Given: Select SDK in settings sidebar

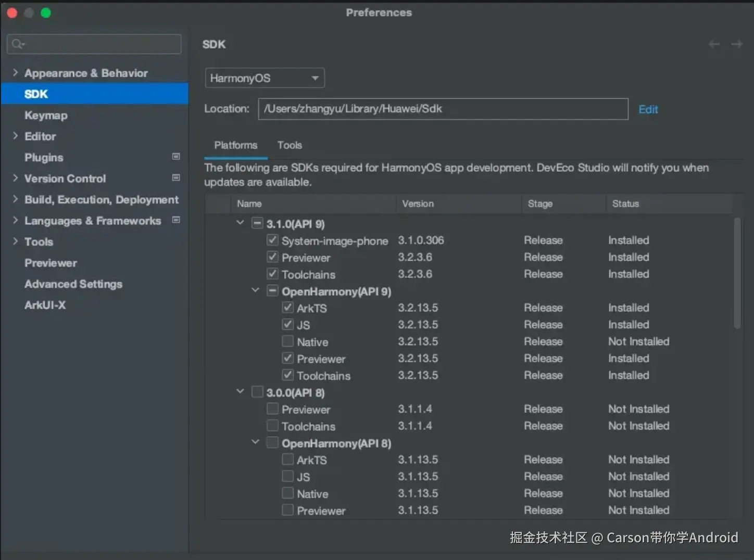Looking at the screenshot, I should coord(94,94).
